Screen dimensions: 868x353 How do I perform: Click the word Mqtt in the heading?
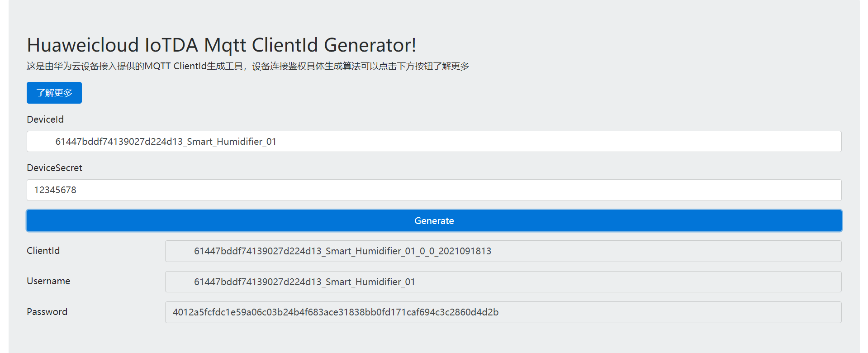point(225,45)
